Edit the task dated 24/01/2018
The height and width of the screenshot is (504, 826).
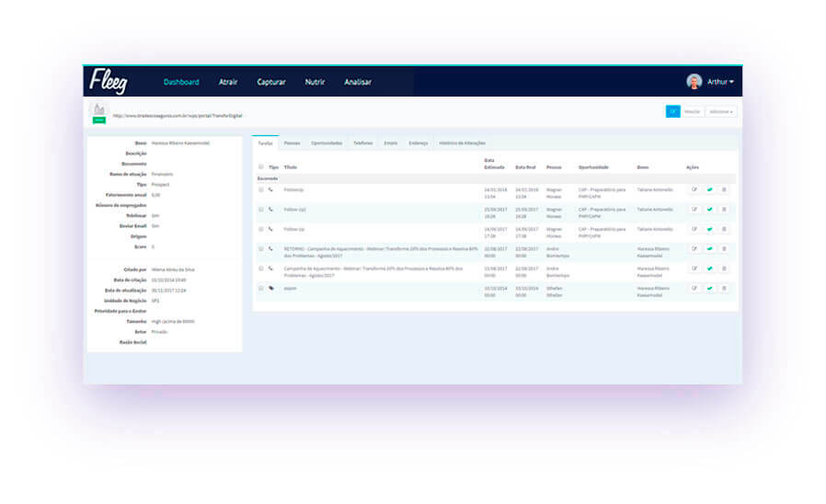pyautogui.click(x=694, y=189)
